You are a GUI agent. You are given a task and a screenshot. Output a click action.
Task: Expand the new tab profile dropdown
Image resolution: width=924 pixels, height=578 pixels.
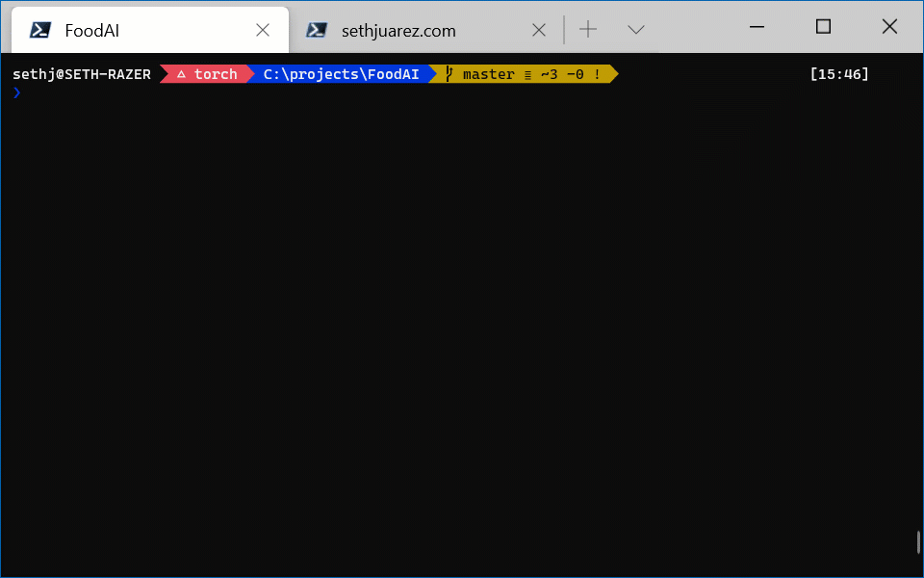(x=635, y=30)
